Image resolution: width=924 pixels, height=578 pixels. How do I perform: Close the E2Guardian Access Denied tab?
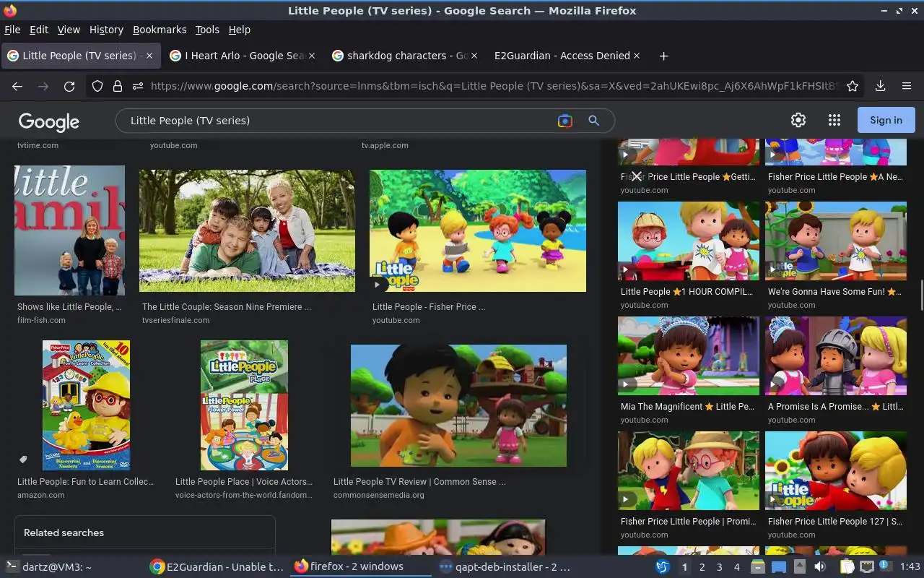(637, 56)
